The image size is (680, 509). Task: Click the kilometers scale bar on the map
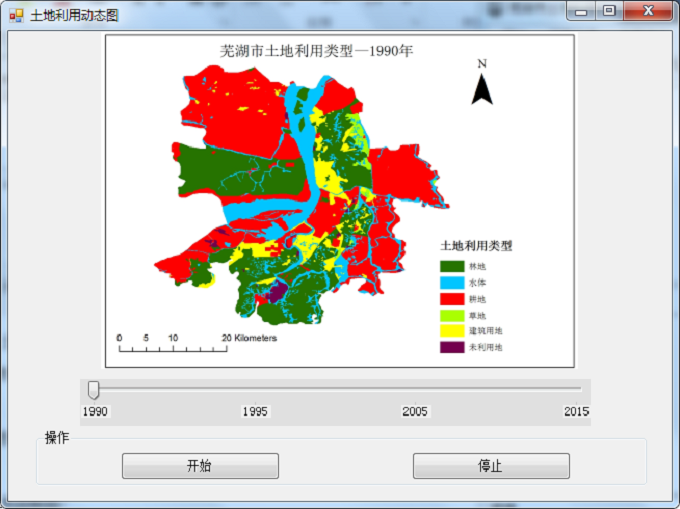[x=172, y=346]
